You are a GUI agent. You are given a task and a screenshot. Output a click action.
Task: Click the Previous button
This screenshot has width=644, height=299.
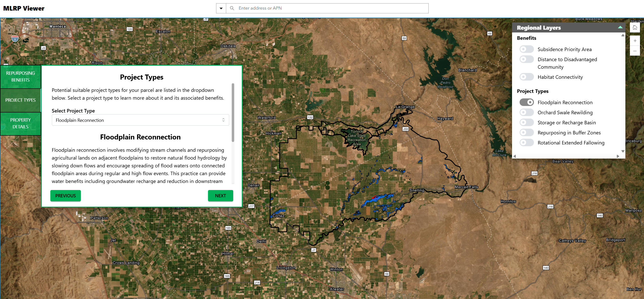[x=65, y=196]
